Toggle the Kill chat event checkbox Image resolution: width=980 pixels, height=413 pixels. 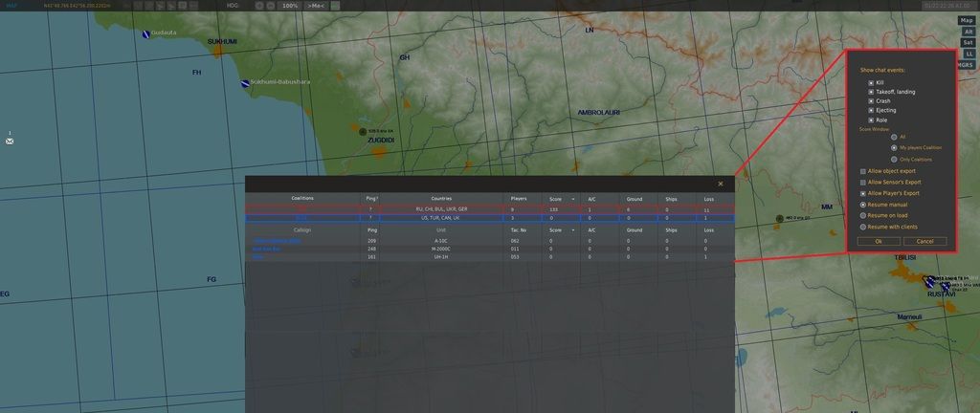pyautogui.click(x=871, y=82)
